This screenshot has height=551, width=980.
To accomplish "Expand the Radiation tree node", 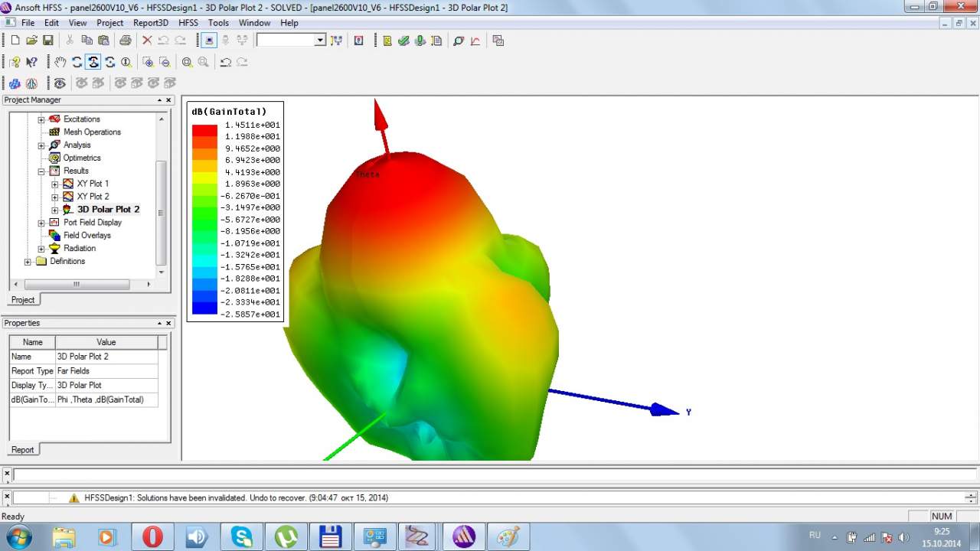I will (x=41, y=249).
